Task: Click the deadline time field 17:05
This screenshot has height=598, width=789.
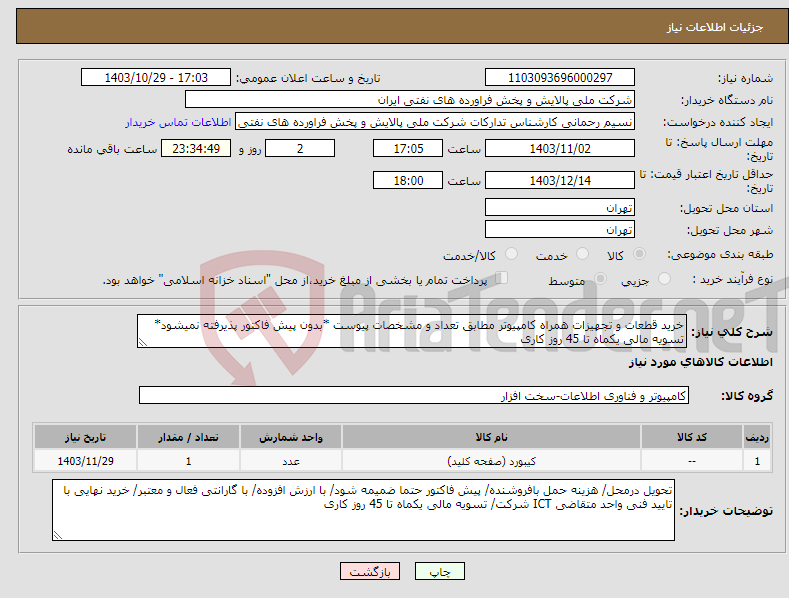Action: pos(408,148)
